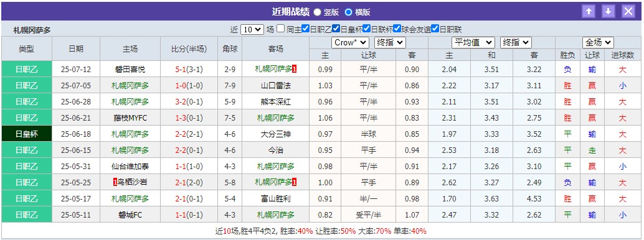Open the Crow* company dropdown
Screen dimensions: 644x240
coord(351,42)
